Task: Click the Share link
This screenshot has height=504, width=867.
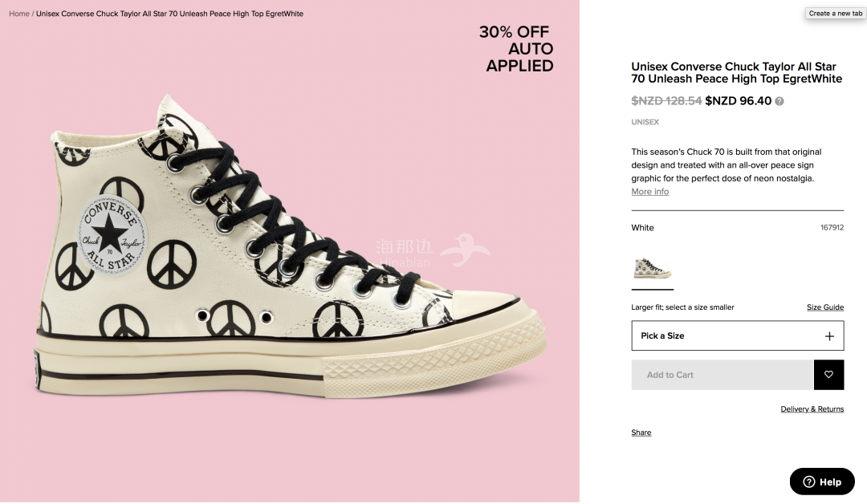Action: click(x=641, y=433)
